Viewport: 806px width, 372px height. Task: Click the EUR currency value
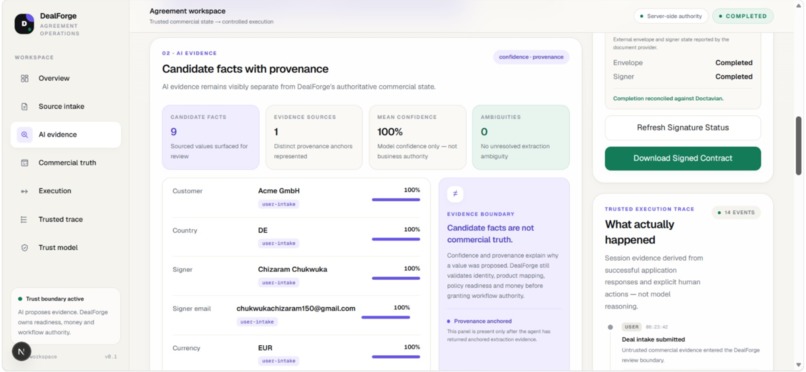265,348
